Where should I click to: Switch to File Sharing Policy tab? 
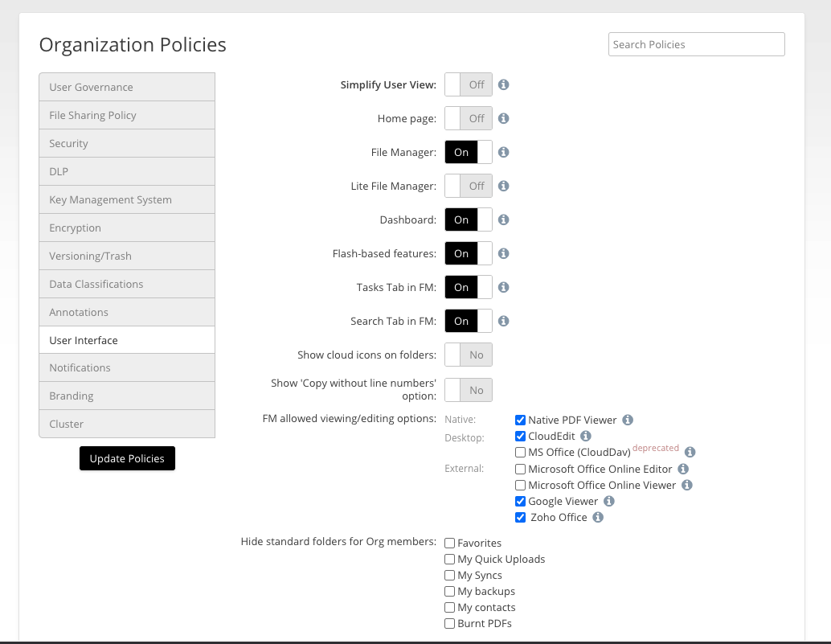pos(127,115)
